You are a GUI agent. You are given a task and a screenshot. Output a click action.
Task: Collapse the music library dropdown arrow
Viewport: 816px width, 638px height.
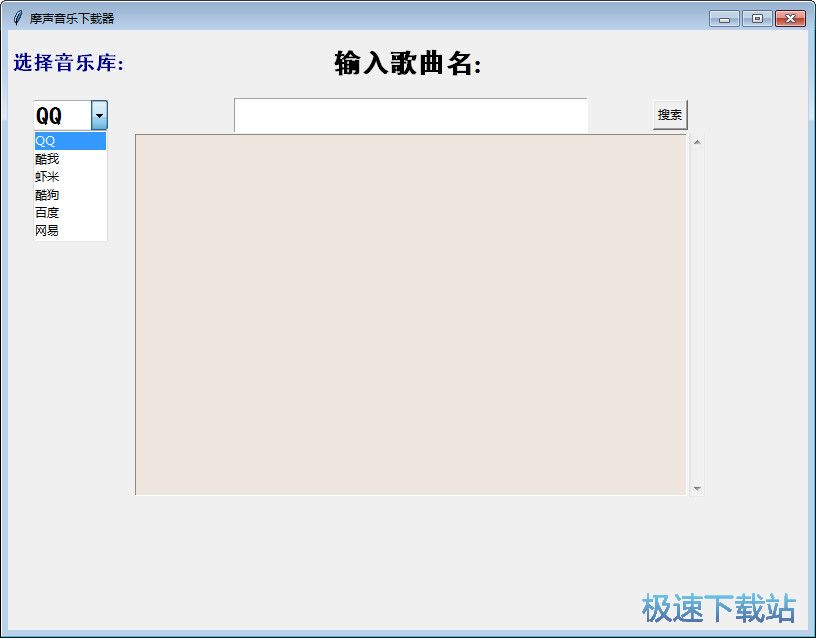point(99,116)
